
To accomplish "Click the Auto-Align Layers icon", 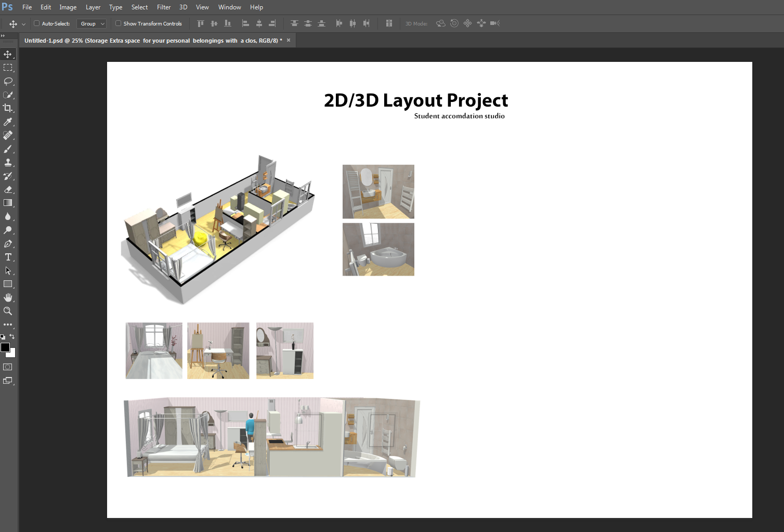I will (x=389, y=23).
